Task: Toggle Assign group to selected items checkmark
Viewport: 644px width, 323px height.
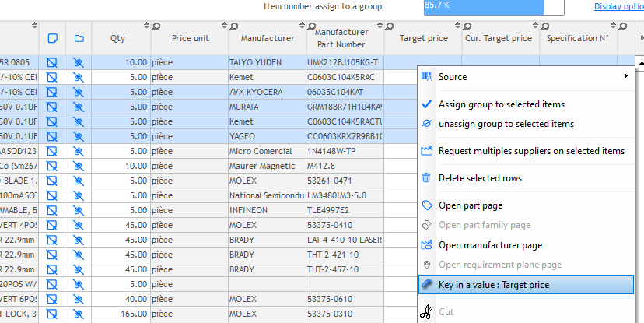Action: pos(425,104)
